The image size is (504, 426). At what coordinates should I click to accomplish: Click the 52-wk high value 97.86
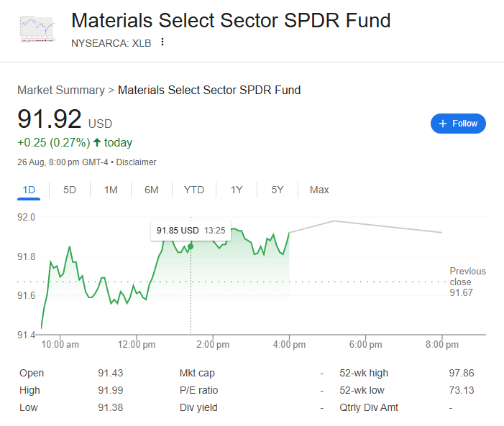(462, 373)
